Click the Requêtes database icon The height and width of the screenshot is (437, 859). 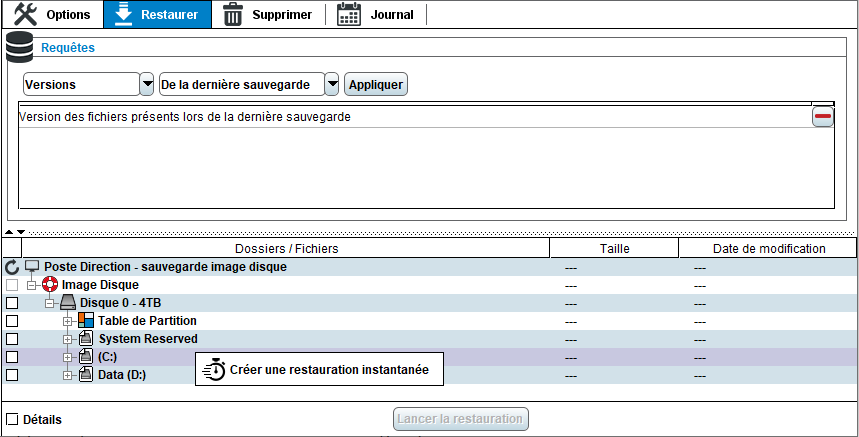(x=19, y=47)
